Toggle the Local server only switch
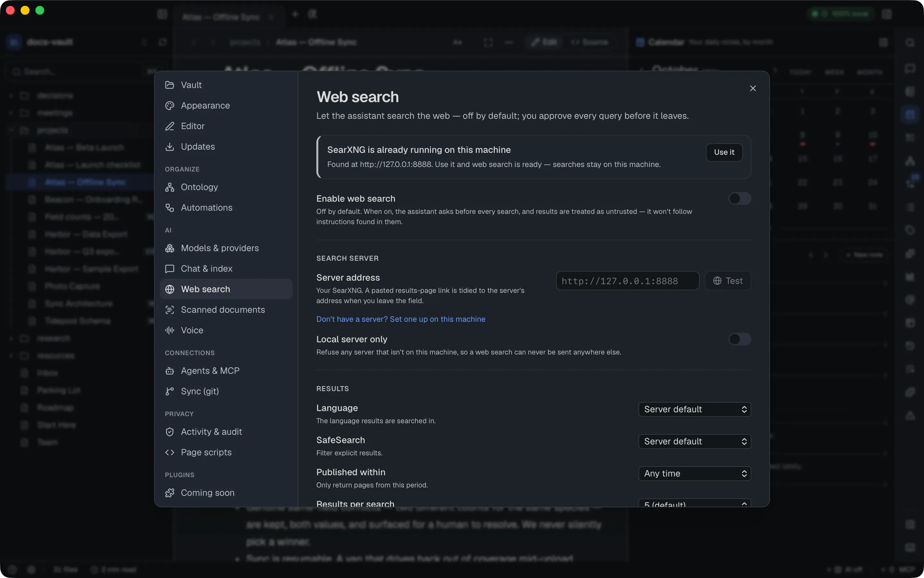924x578 pixels. 740,339
